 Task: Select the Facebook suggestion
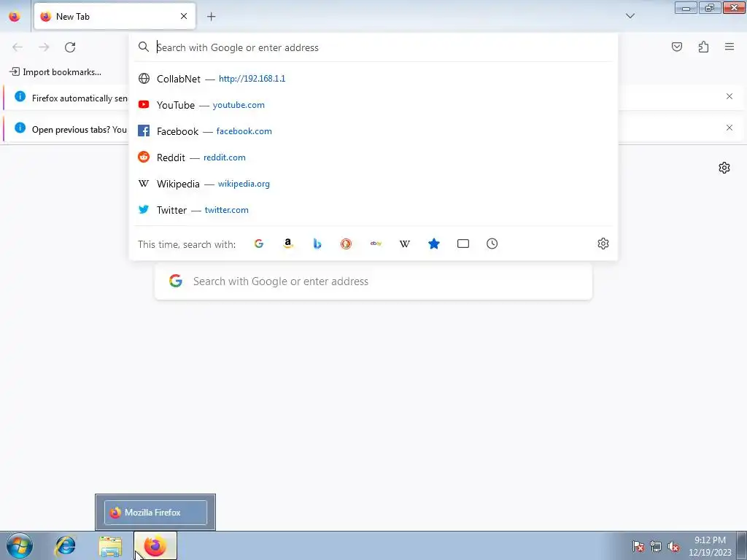click(x=373, y=131)
